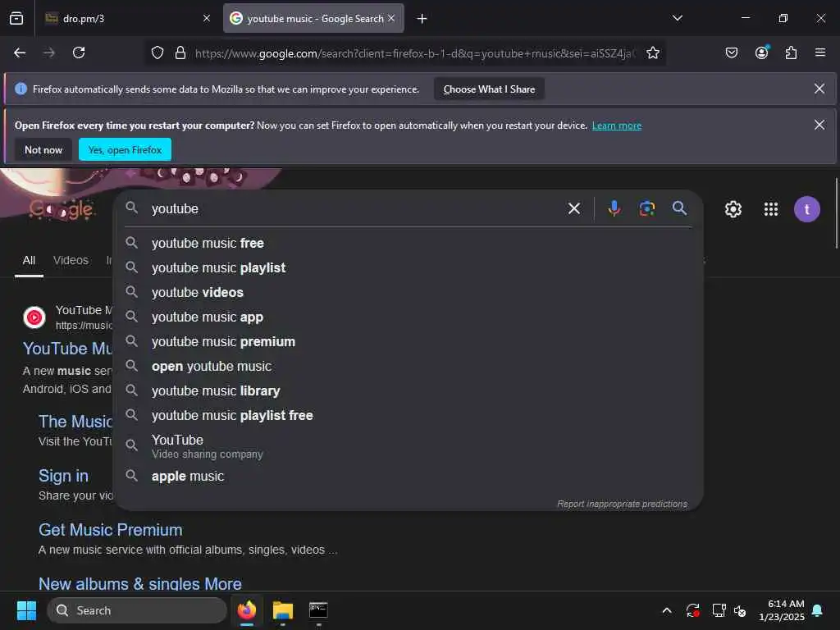The height and width of the screenshot is (630, 840).
Task: Open the Windows Start menu
Action: [x=26, y=610]
